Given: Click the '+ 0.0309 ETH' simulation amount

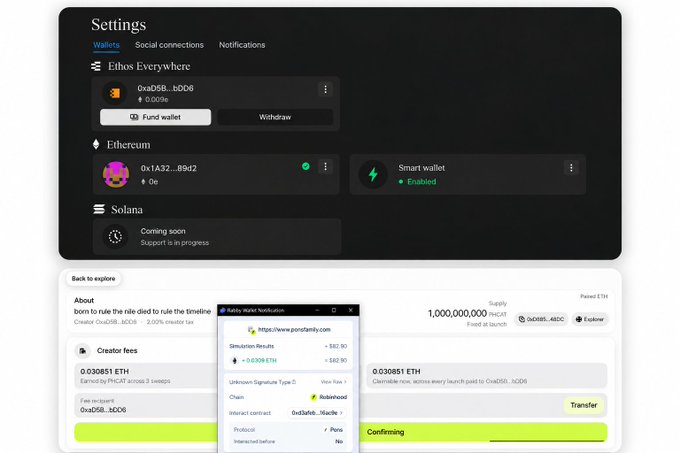Looking at the screenshot, I should point(259,361).
